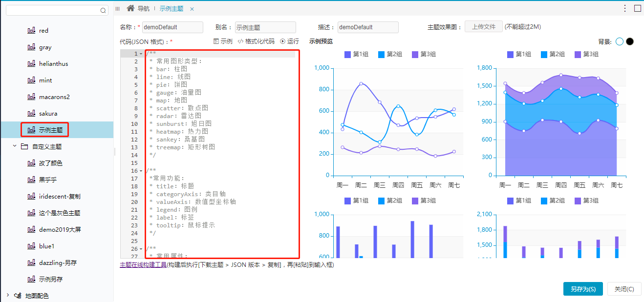Click 运行 to run the code
Image resolution: width=644 pixels, height=302 pixels.
click(289, 41)
